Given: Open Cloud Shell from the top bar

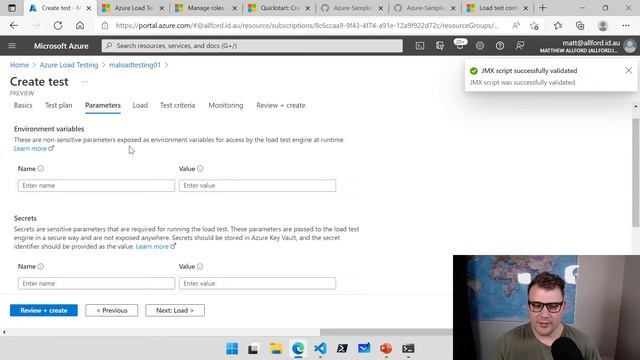Looking at the screenshot, I should (420, 46).
